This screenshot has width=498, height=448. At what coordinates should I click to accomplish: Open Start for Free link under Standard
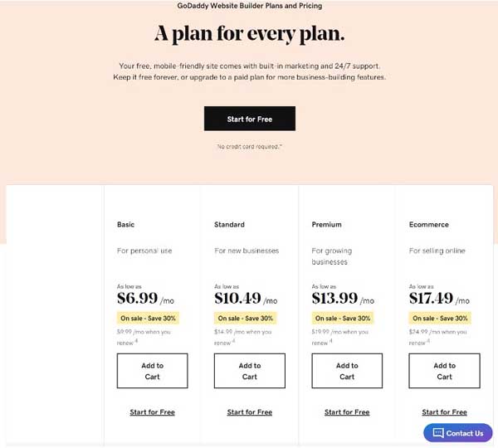(x=250, y=412)
